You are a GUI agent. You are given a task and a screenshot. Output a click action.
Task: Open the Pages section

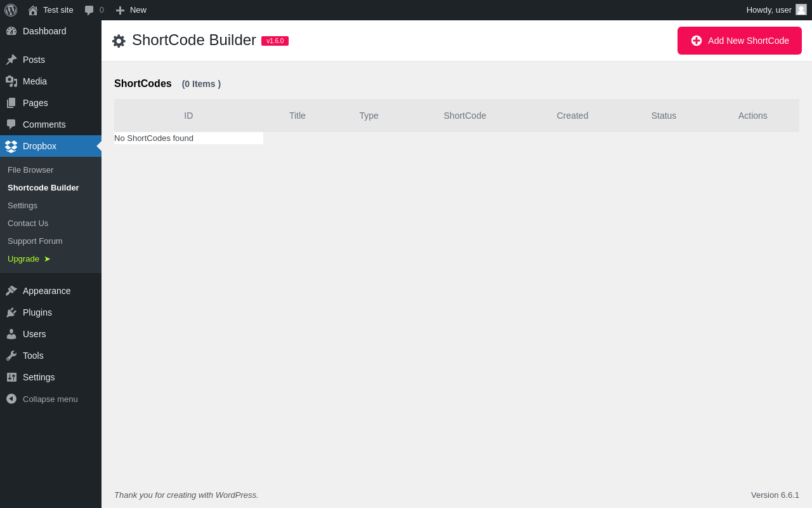point(51,103)
